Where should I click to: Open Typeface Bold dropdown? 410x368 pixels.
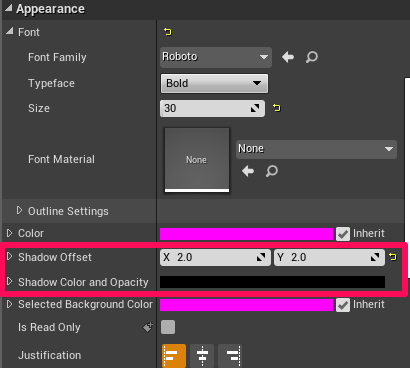pyautogui.click(x=214, y=83)
